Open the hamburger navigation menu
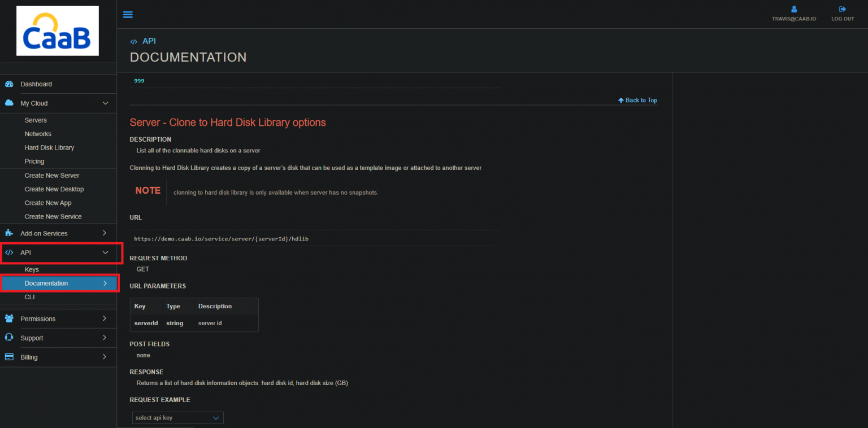This screenshot has width=868, height=428. point(128,14)
